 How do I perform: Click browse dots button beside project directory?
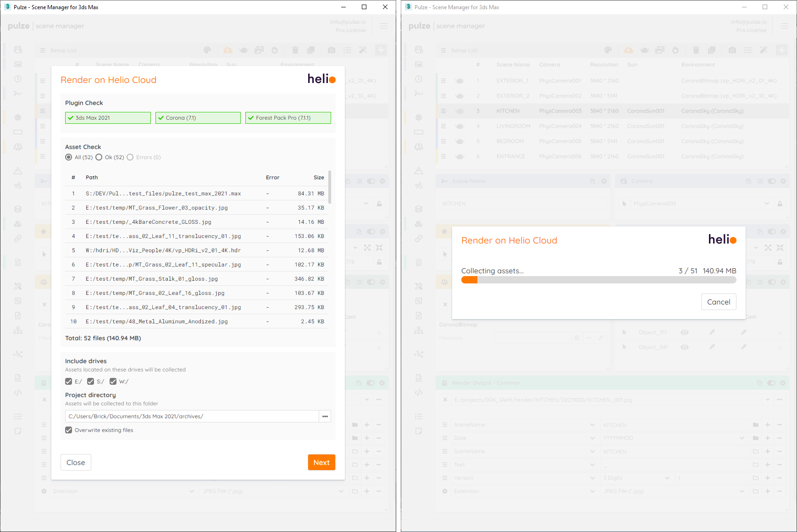pyautogui.click(x=325, y=416)
